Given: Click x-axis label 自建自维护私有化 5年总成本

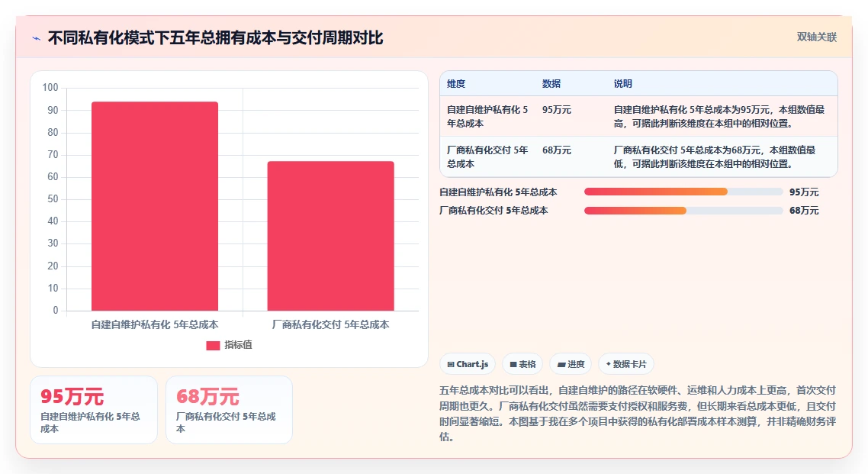Looking at the screenshot, I should click(x=154, y=324).
